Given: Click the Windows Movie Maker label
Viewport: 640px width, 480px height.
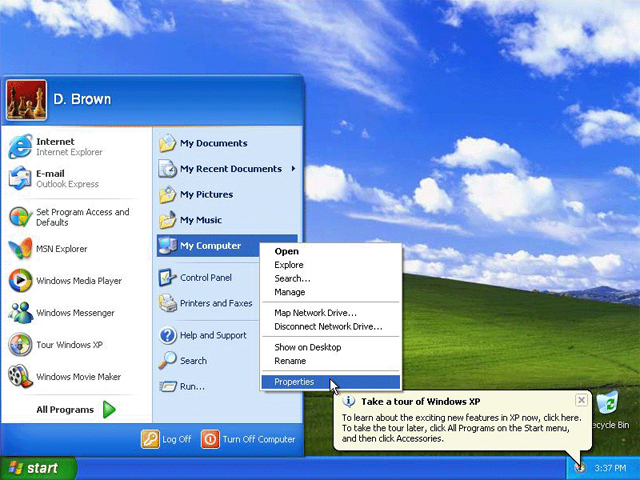Looking at the screenshot, I should (78, 377).
